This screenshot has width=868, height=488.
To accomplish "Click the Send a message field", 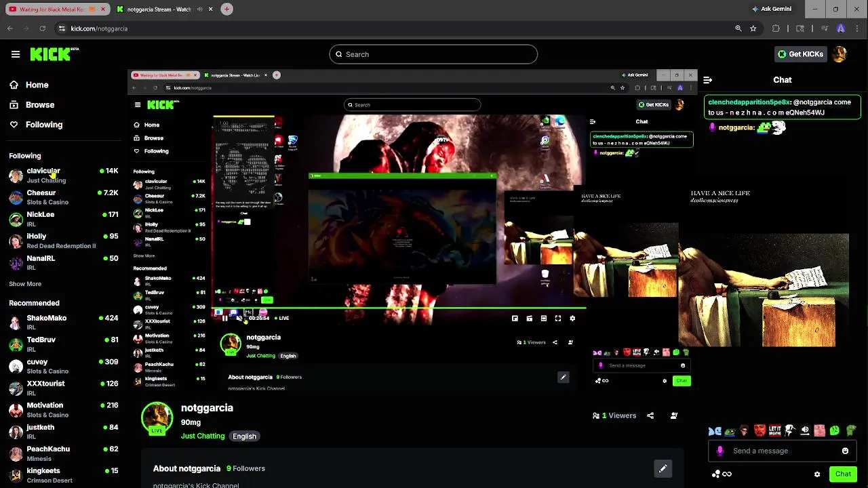I will [x=783, y=451].
